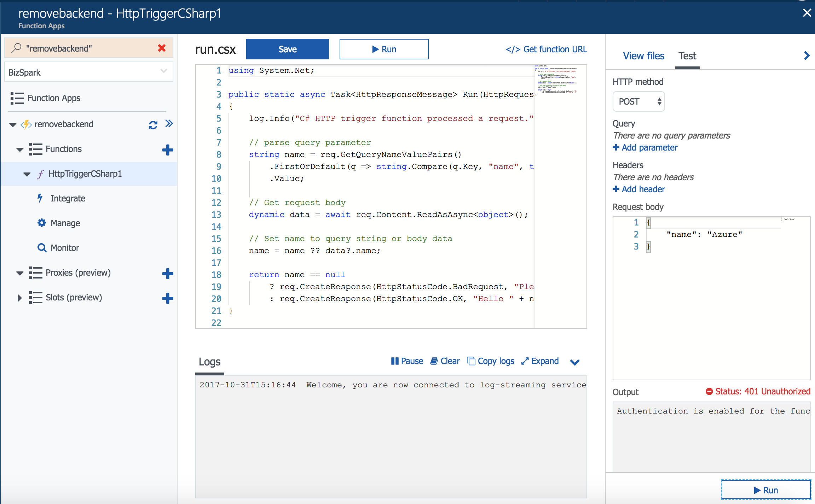Collapse the removebackend tree node
The height and width of the screenshot is (504, 815).
coord(13,125)
